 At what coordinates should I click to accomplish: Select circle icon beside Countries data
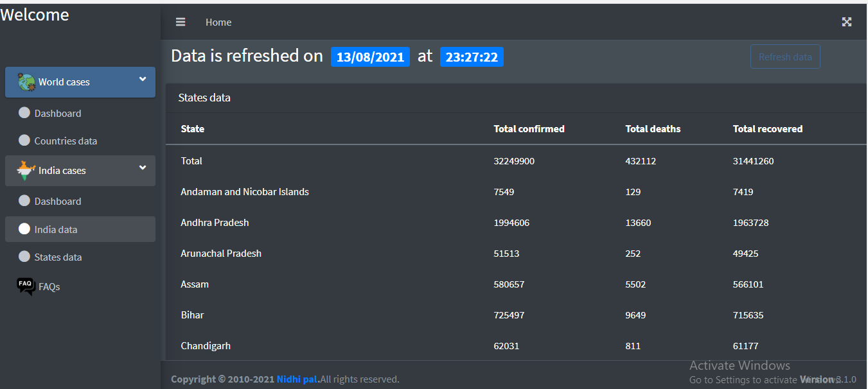point(24,140)
